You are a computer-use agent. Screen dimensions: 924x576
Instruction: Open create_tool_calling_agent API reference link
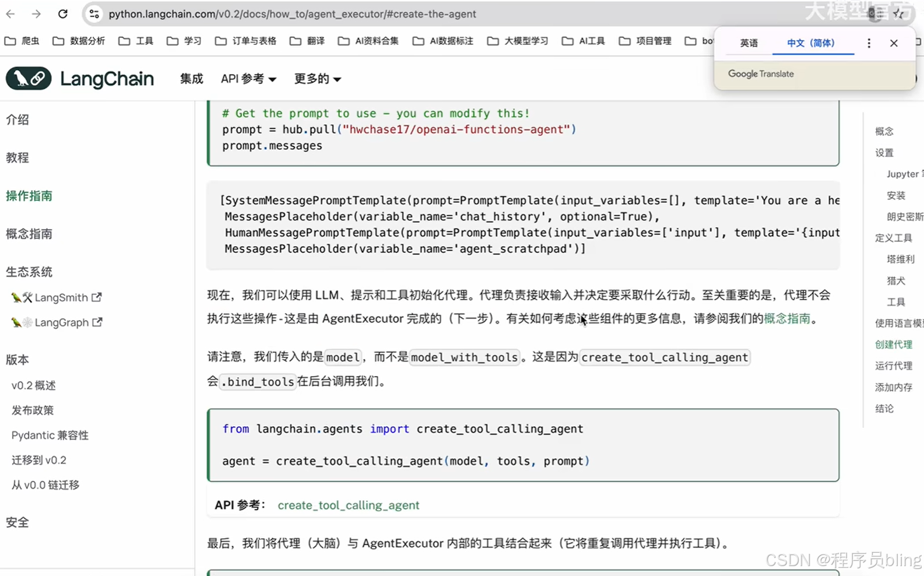[x=349, y=505]
